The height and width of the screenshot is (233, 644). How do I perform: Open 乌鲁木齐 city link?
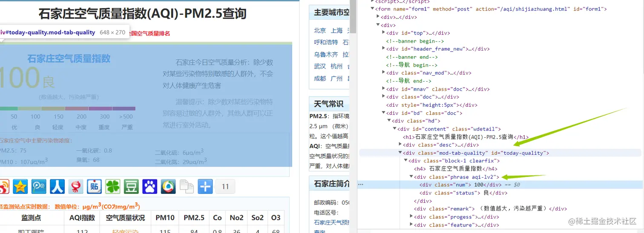pos(326,54)
